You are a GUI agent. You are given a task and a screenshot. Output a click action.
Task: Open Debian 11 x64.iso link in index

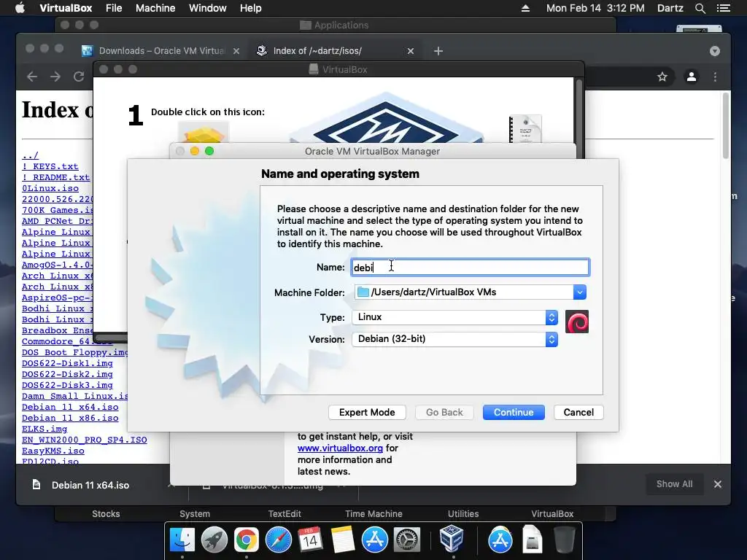pos(70,407)
